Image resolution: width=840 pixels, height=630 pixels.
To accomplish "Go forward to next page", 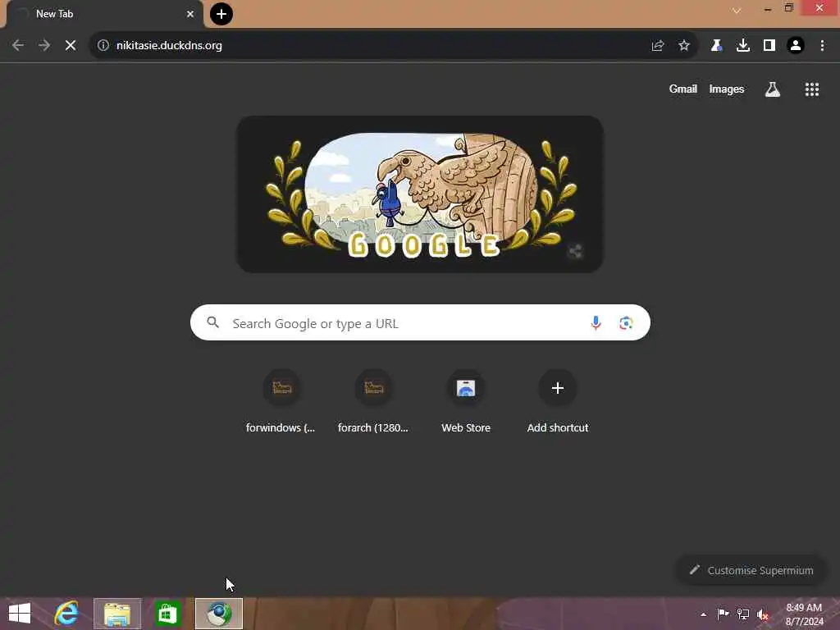I will (44, 46).
